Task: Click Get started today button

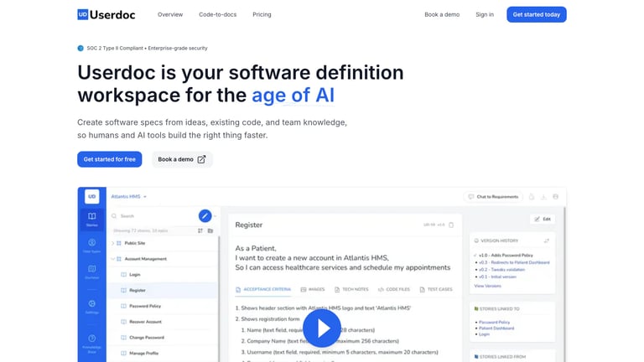Action: click(537, 14)
